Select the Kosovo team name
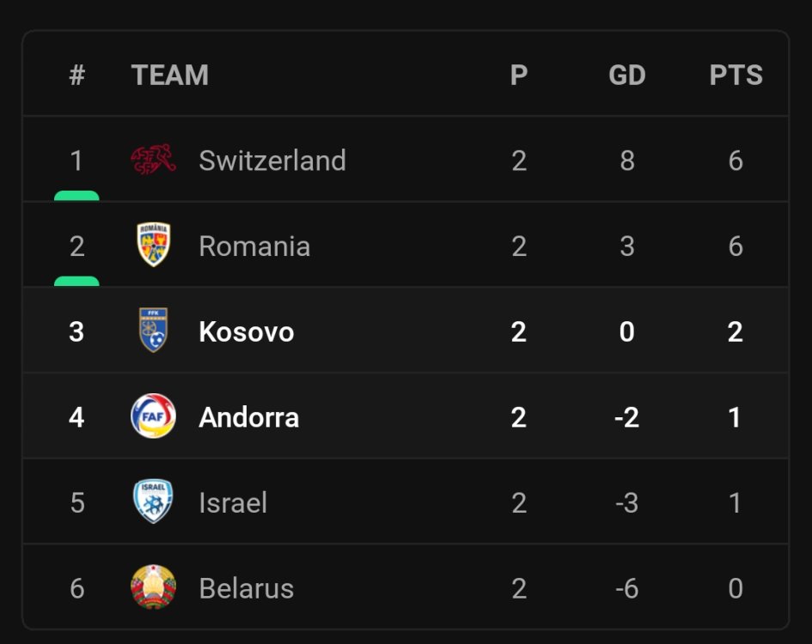812x644 pixels. point(246,331)
